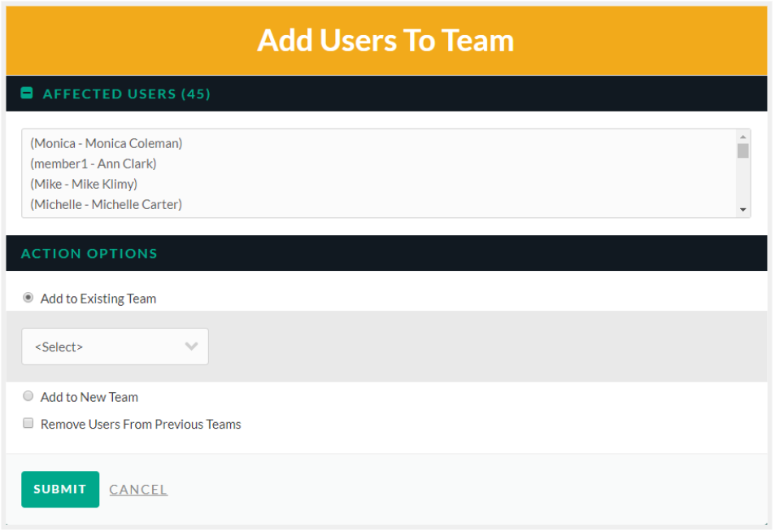Click the chevron arrow on the team dropdown
This screenshot has width=775, height=532.
pos(191,346)
